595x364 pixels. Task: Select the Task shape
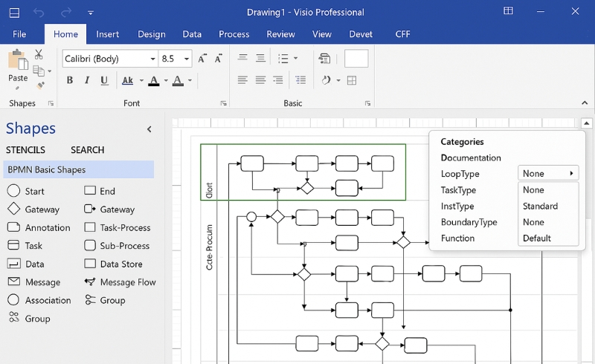25,246
